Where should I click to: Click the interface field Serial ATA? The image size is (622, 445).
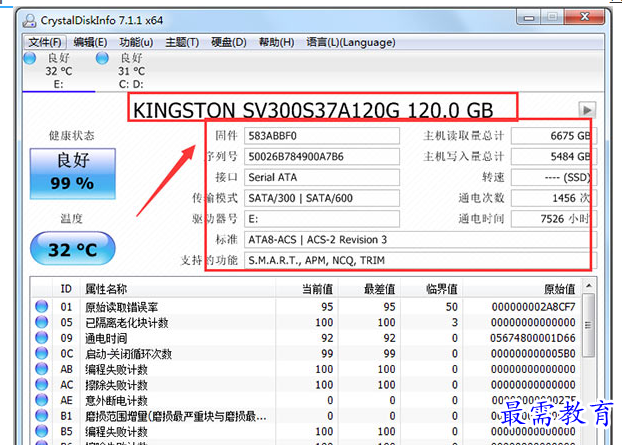322,177
